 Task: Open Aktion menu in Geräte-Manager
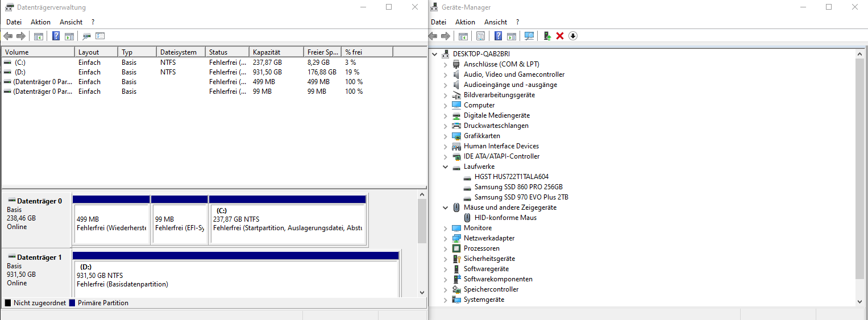[x=465, y=22]
